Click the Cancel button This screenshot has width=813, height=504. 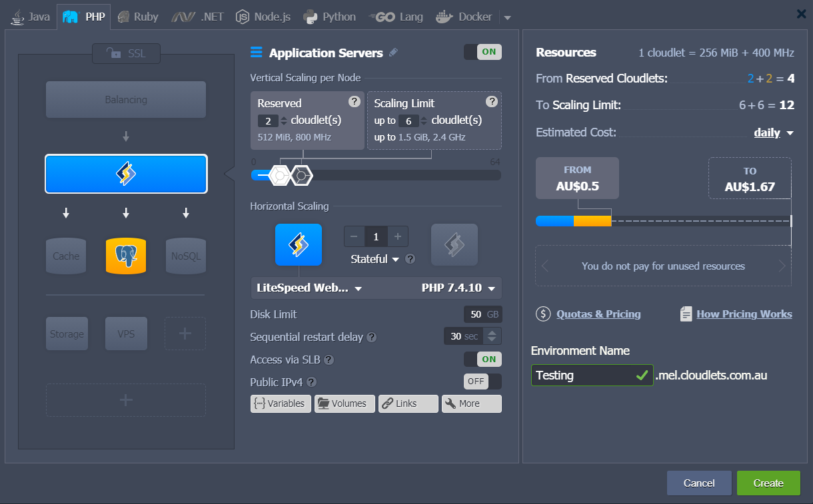[x=699, y=483]
